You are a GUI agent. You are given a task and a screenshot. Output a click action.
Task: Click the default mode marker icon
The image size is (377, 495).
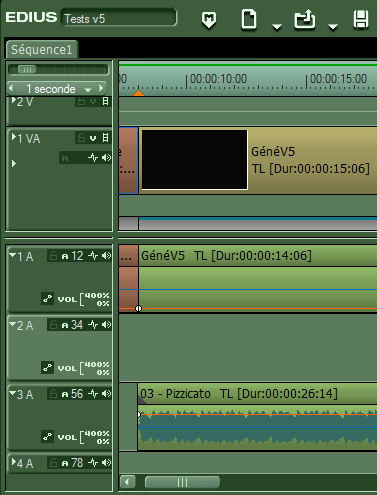(209, 20)
